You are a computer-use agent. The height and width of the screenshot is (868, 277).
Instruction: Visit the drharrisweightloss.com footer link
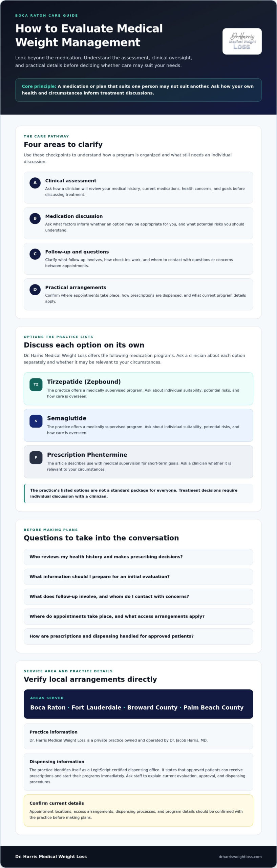[x=240, y=857]
